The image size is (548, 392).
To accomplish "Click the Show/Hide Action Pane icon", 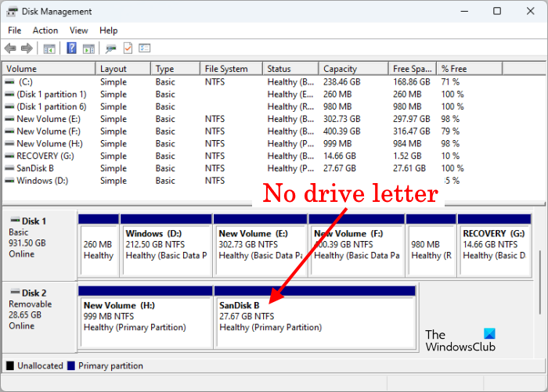I will point(88,49).
